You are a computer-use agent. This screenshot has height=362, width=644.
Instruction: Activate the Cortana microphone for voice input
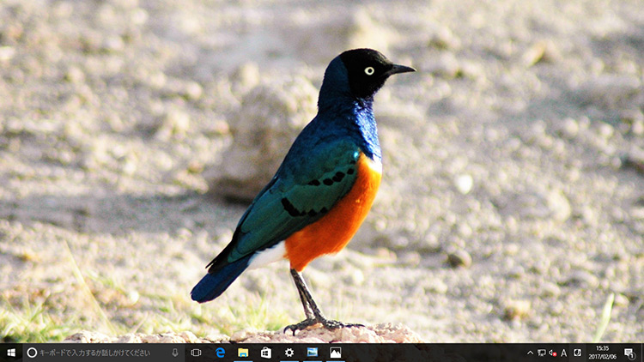click(x=175, y=353)
